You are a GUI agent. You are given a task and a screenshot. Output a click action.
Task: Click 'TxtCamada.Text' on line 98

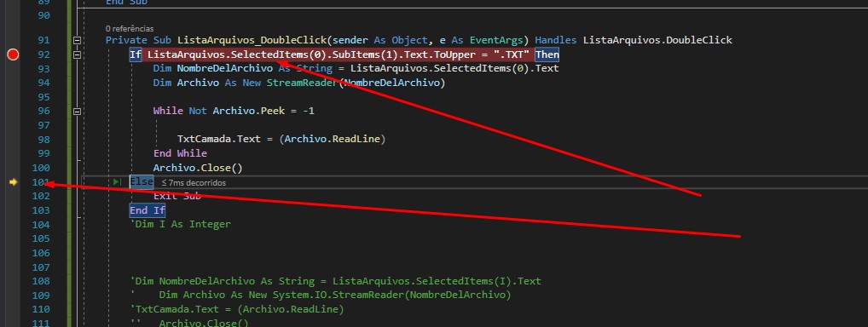(x=218, y=139)
